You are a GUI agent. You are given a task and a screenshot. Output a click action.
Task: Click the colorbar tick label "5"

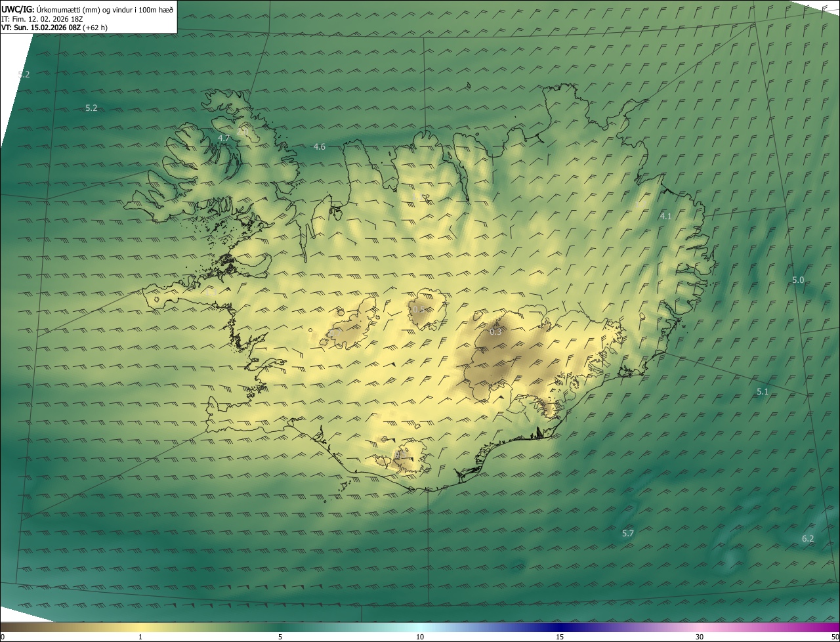[x=280, y=637]
